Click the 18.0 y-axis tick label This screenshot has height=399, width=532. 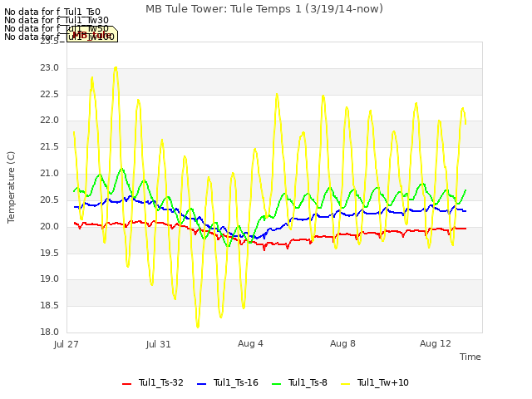[x=50, y=332]
